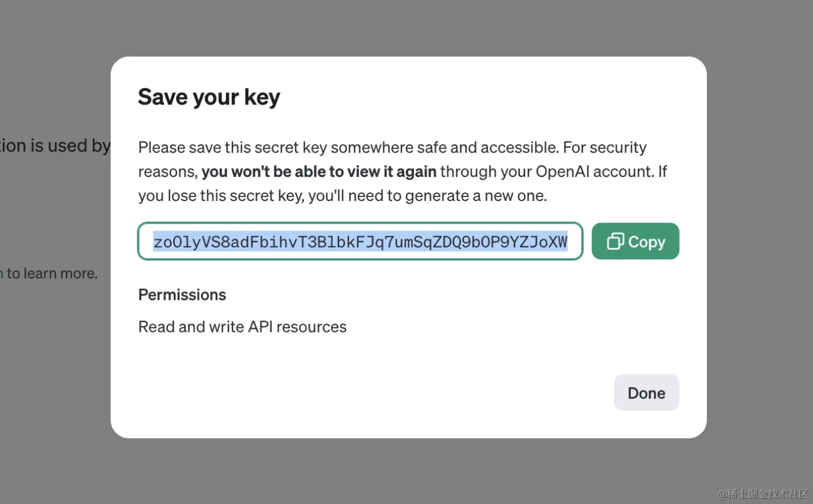This screenshot has width=813, height=504.
Task: Focus the secret key text field
Action: click(x=360, y=241)
